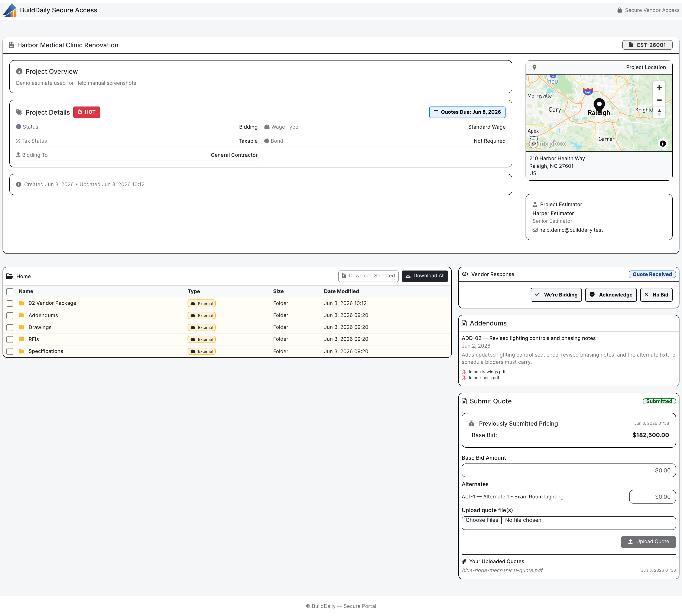Image resolution: width=682 pixels, height=616 pixels.
Task: Email help.demo@builddaily.test
Action: 571,230
